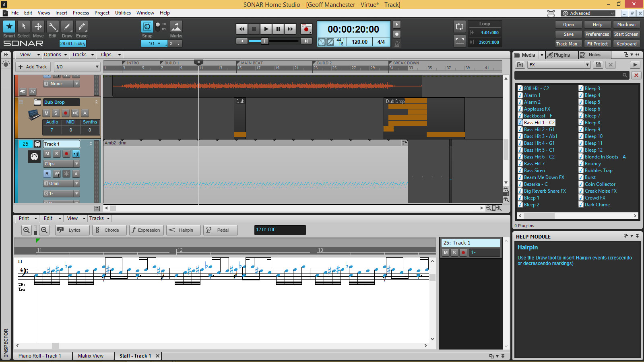Open Preferences
This screenshot has width=644, height=362.
[597, 34]
